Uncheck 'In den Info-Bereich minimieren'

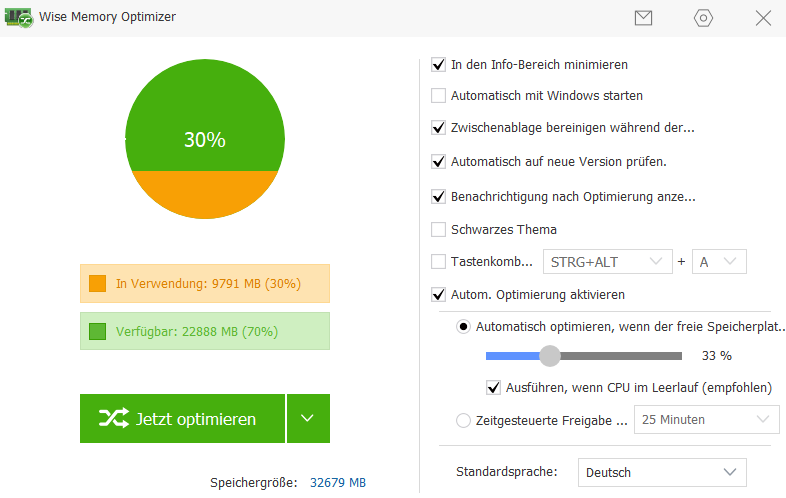click(438, 65)
